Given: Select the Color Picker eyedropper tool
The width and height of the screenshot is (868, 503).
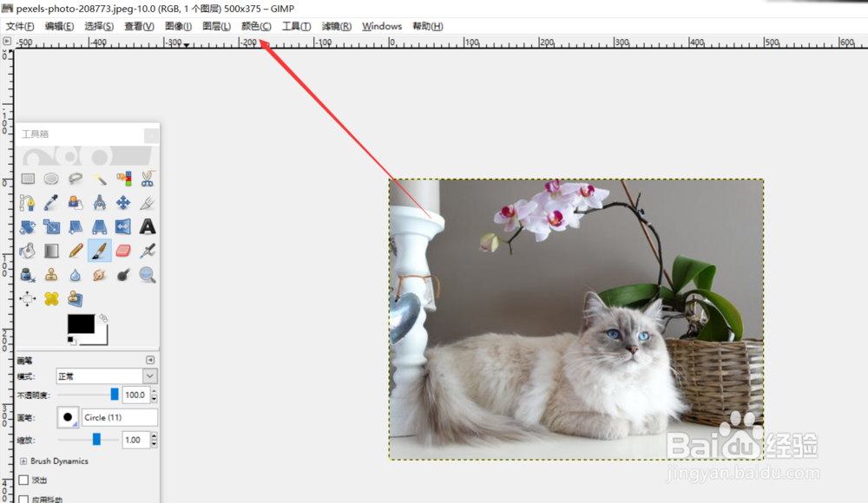Looking at the screenshot, I should coord(51,203).
